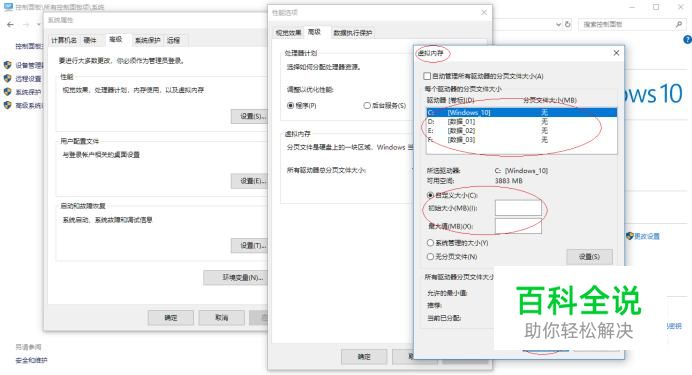Choose the 无分页文件(N) radio option
The width and height of the screenshot is (692, 375).
point(430,256)
